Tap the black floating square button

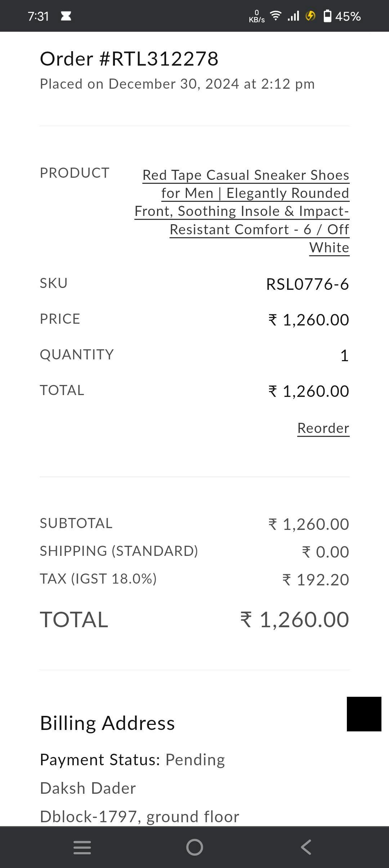(x=364, y=714)
